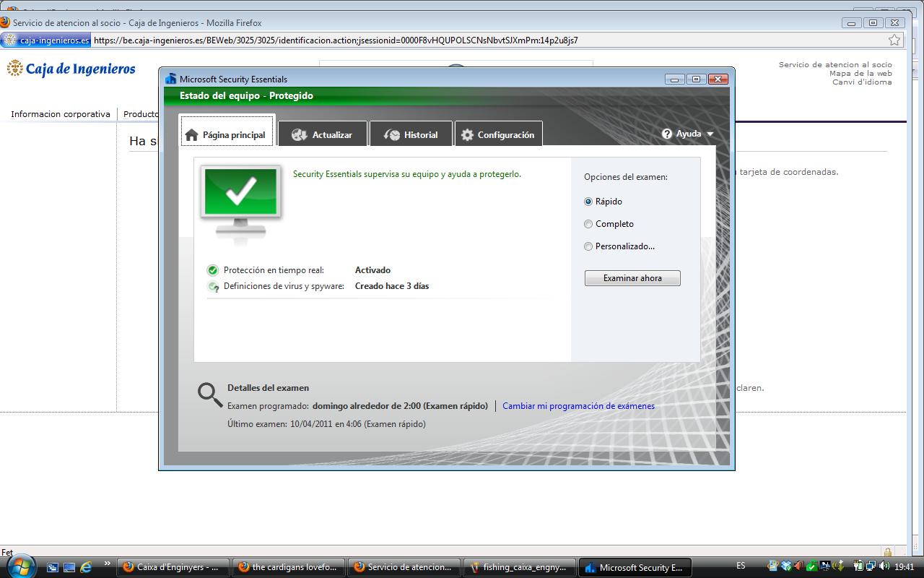Click the Examinar ahora button

[632, 278]
